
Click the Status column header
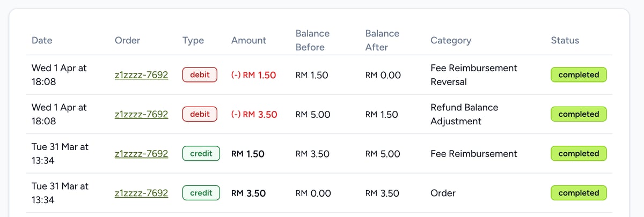click(x=565, y=40)
